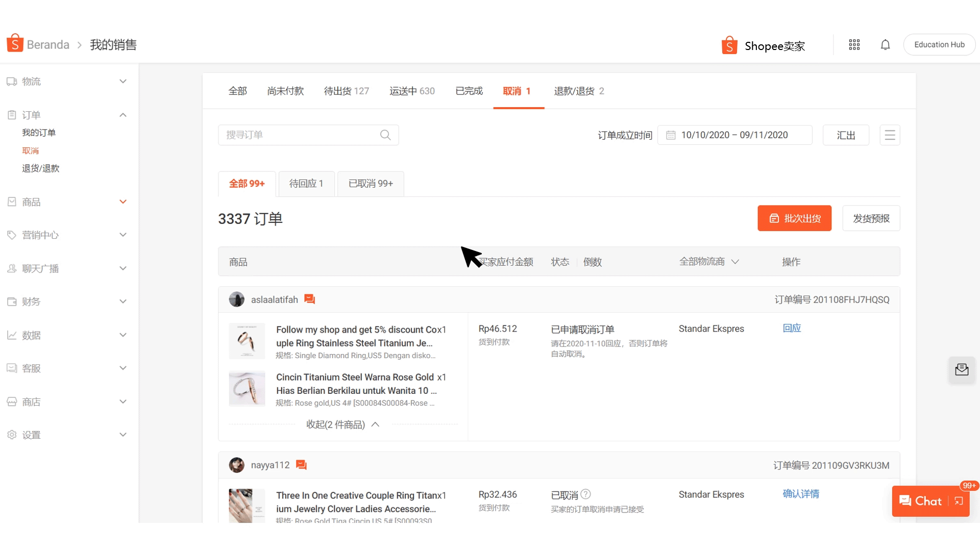Click 回应 link for aslaalatifah order
The height and width of the screenshot is (551, 980).
point(792,329)
